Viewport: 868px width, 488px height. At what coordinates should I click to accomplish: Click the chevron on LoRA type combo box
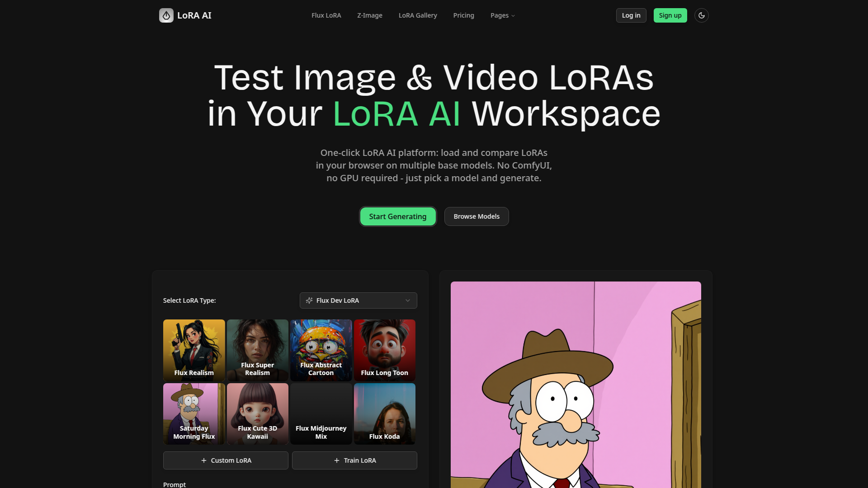[x=408, y=300]
